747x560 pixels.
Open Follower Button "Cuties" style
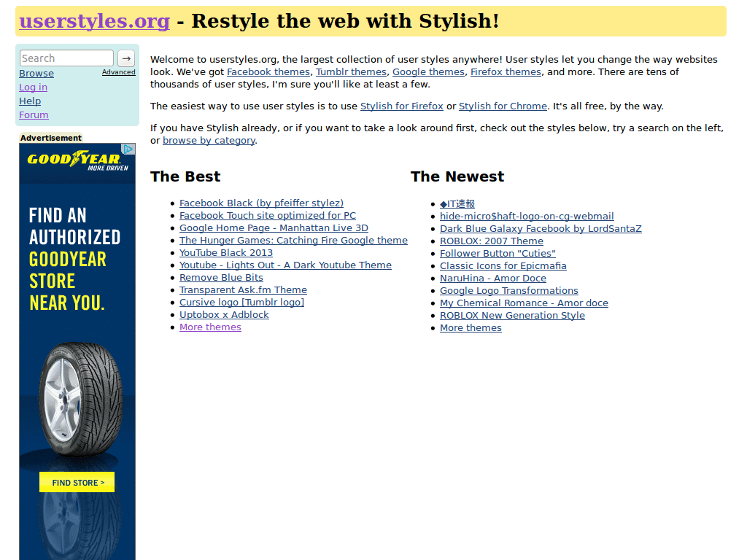(498, 253)
